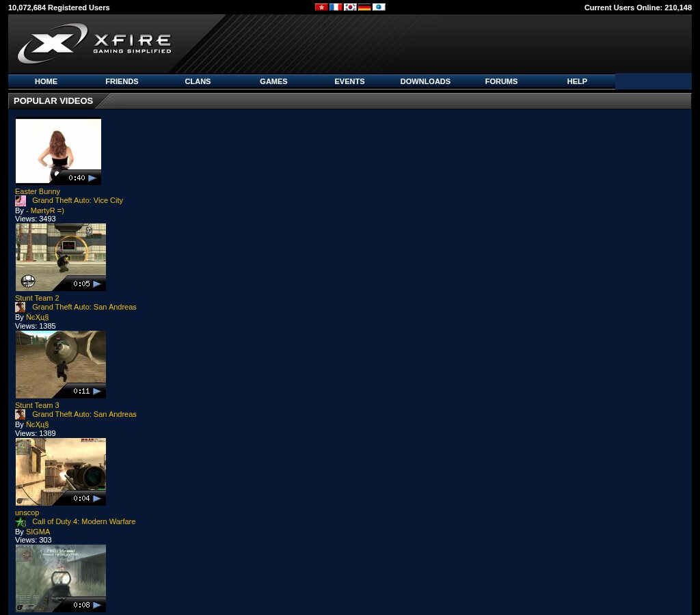The width and height of the screenshot is (700, 615).
Task: Open the CLANS section
Action: pyautogui.click(x=198, y=82)
